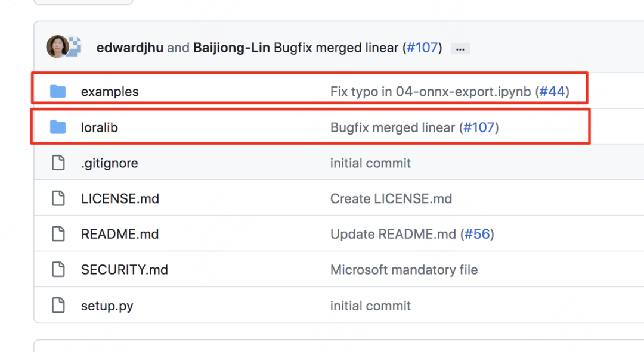Open Baijiong-Lin's profile link
644x352 pixels.
[232, 48]
